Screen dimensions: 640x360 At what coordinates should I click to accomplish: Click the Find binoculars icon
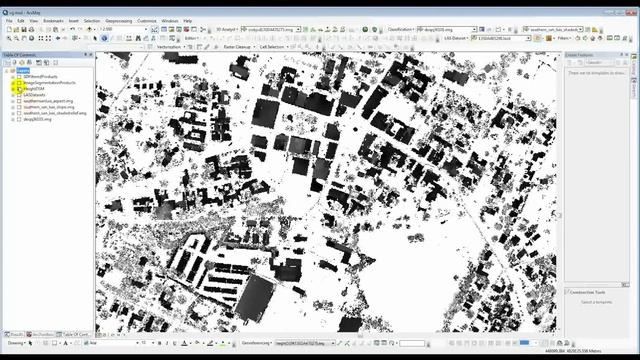pos(138,38)
